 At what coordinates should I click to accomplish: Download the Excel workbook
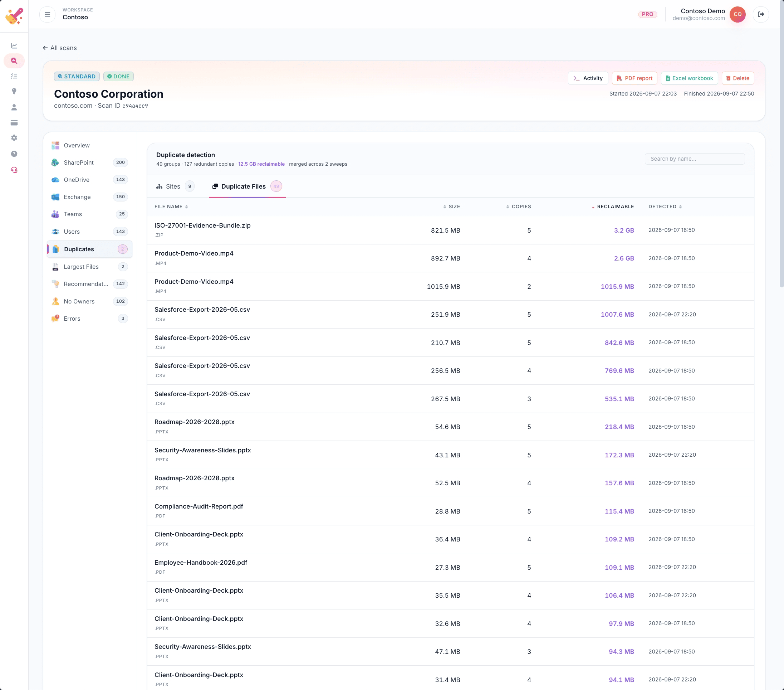(x=689, y=78)
